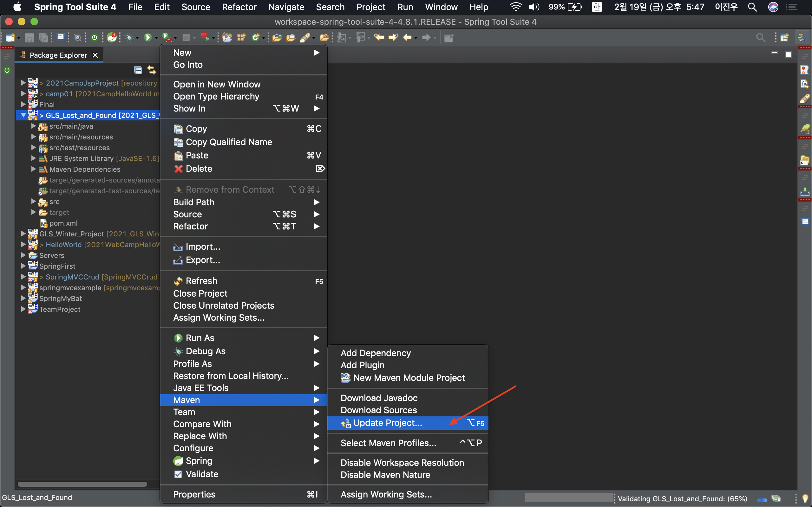Click the Link with Editor arrows icon
This screenshot has height=507, width=812.
point(152,70)
